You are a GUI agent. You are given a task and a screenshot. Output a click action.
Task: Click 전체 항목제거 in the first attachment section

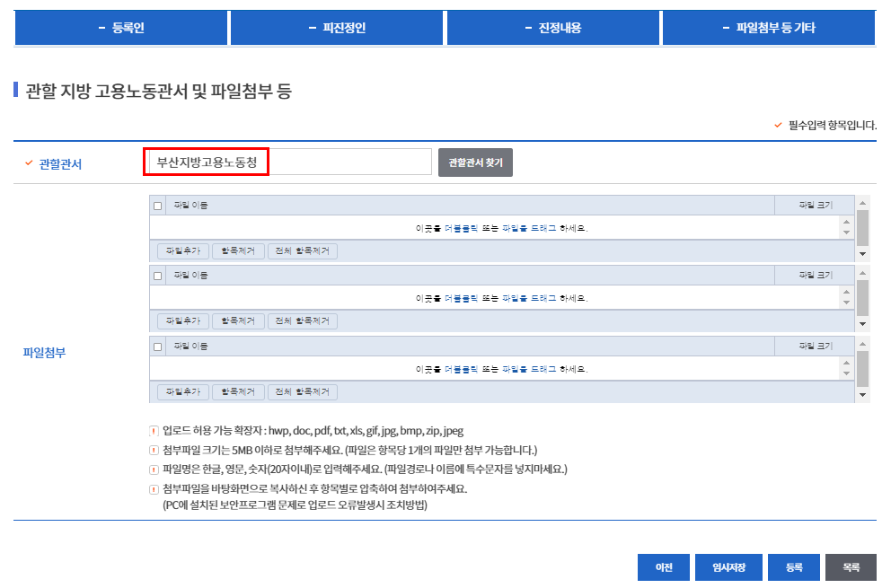(304, 250)
